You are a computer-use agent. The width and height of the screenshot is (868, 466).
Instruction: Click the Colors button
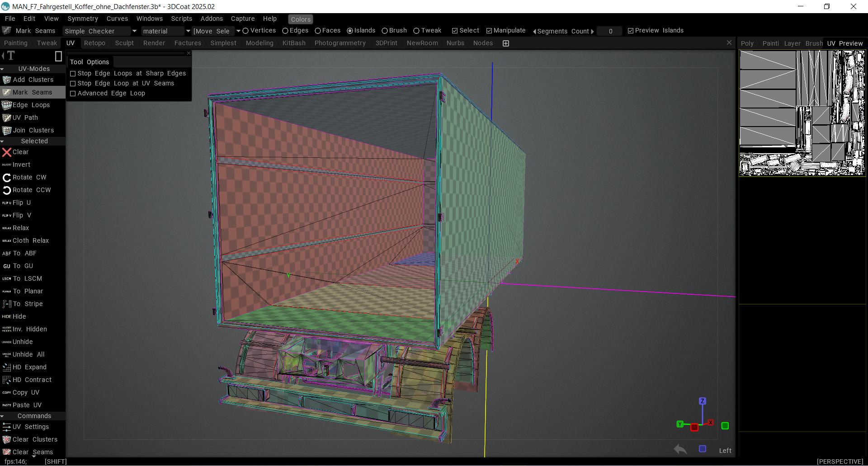pos(301,19)
